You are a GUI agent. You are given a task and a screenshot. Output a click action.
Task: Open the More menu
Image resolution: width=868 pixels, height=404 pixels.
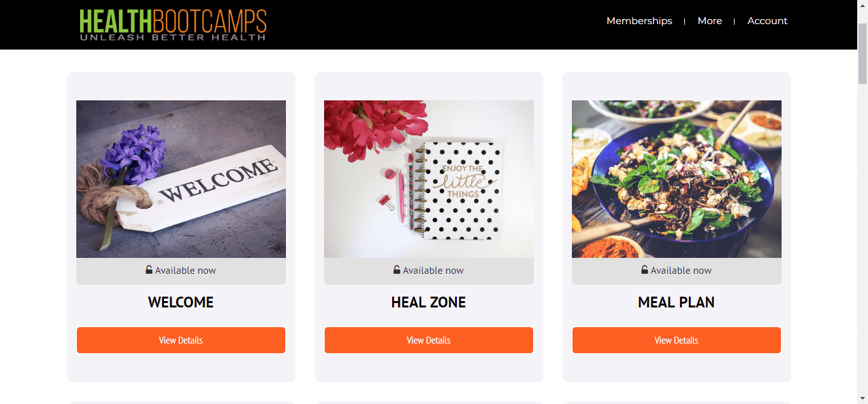point(710,21)
